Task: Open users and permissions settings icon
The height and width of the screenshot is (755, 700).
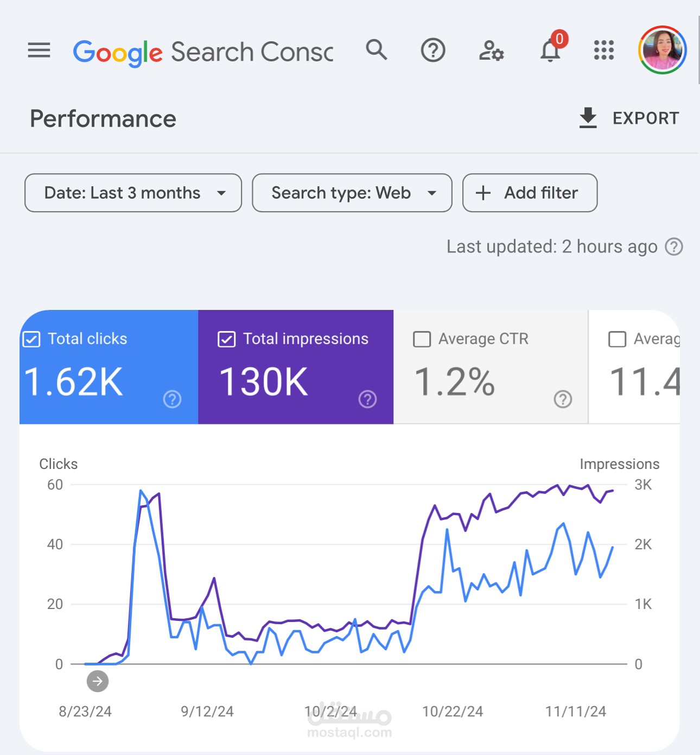Action: pyautogui.click(x=491, y=50)
